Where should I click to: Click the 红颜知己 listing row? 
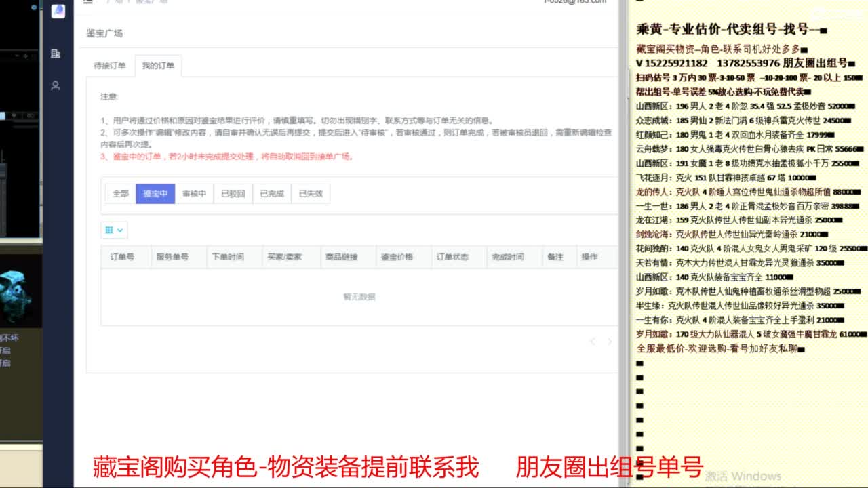(x=736, y=134)
